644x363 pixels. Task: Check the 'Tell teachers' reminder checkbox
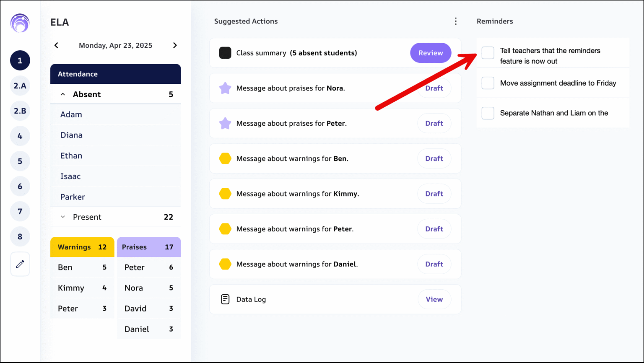[488, 53]
